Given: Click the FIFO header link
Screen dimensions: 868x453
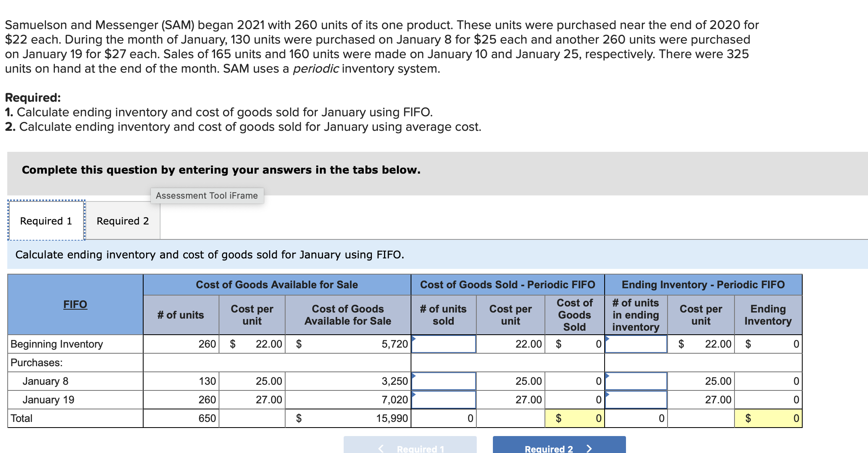Looking at the screenshot, I should tap(75, 304).
